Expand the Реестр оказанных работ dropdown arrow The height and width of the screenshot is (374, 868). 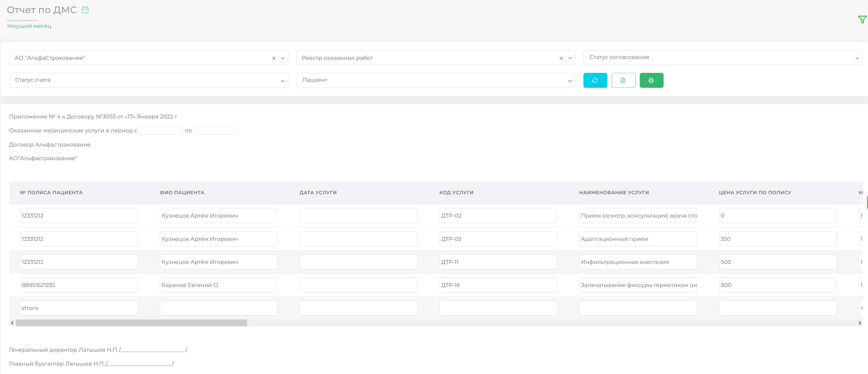point(570,58)
